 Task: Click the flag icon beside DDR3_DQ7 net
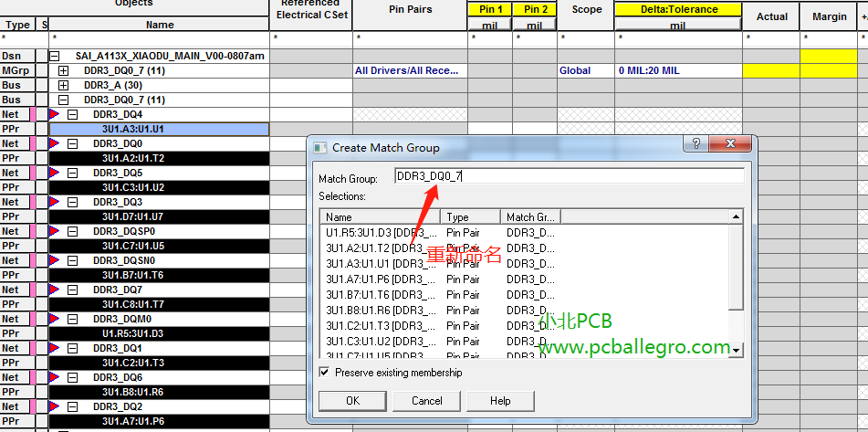click(54, 290)
